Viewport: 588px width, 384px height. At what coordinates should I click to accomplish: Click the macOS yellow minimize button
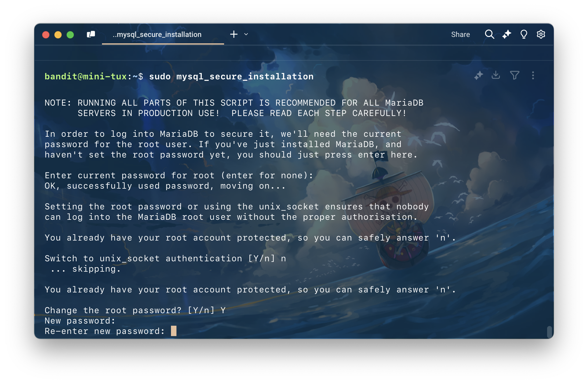pos(58,34)
